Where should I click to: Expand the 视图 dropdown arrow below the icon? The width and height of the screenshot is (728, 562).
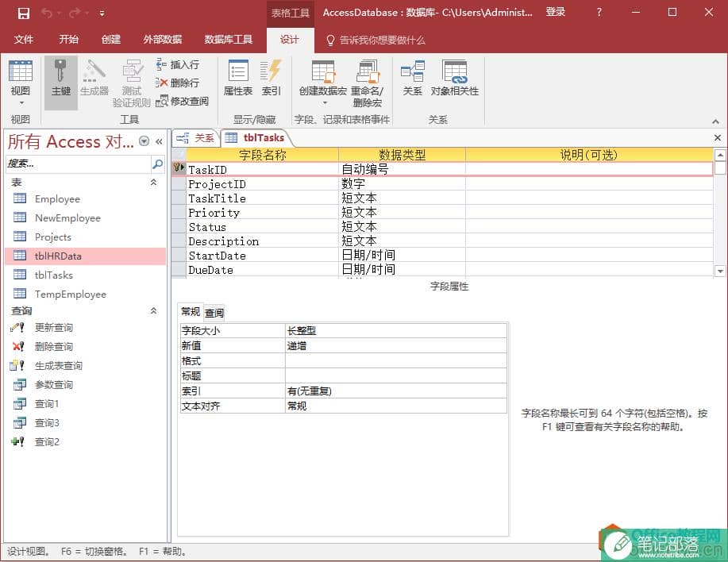21,103
